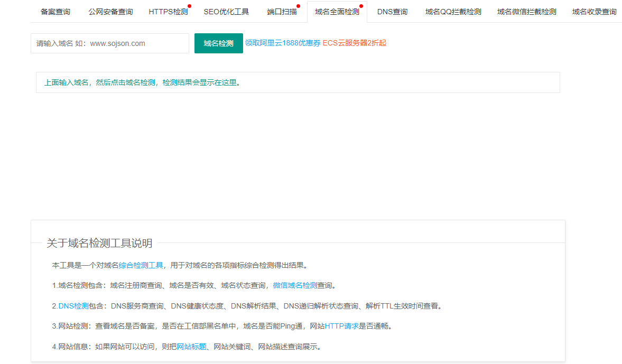The height and width of the screenshot is (364, 622).
Task: Follow the 网站标题 link
Action: click(191, 347)
